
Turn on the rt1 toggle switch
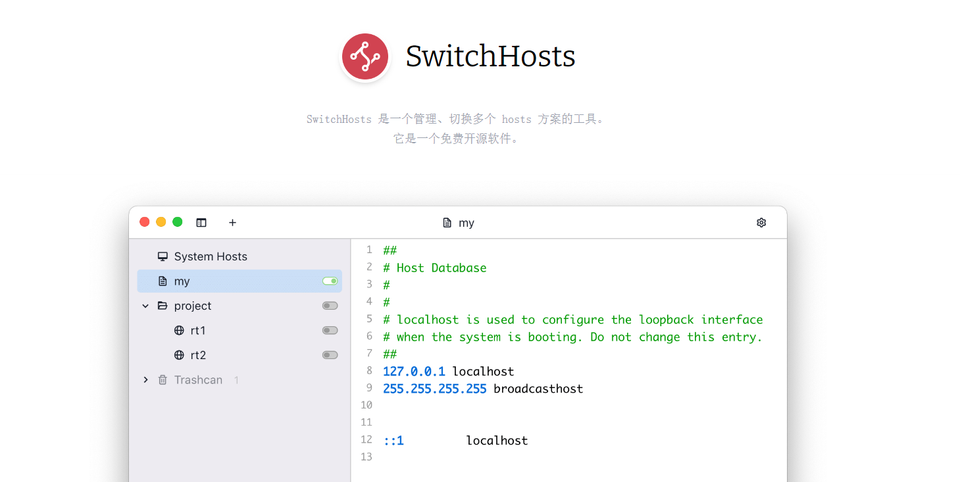pos(329,331)
